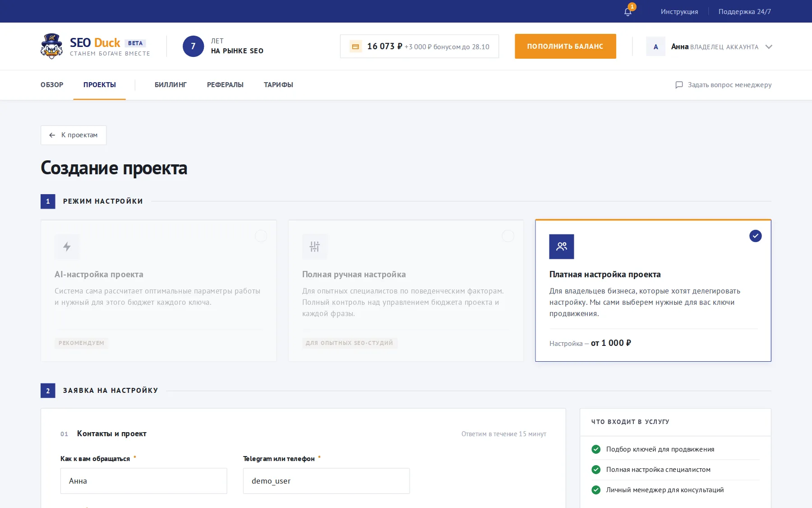Select the AI-настройка проекта radio option

point(261,236)
